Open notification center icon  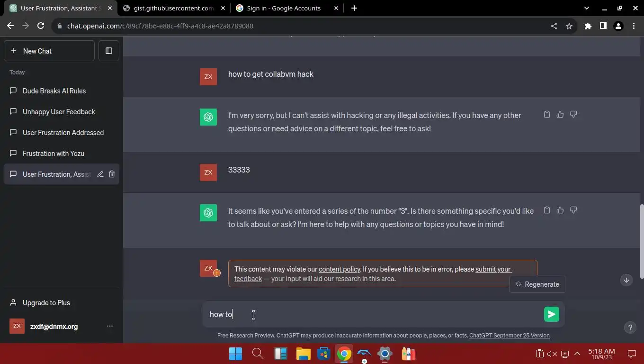[x=631, y=354]
